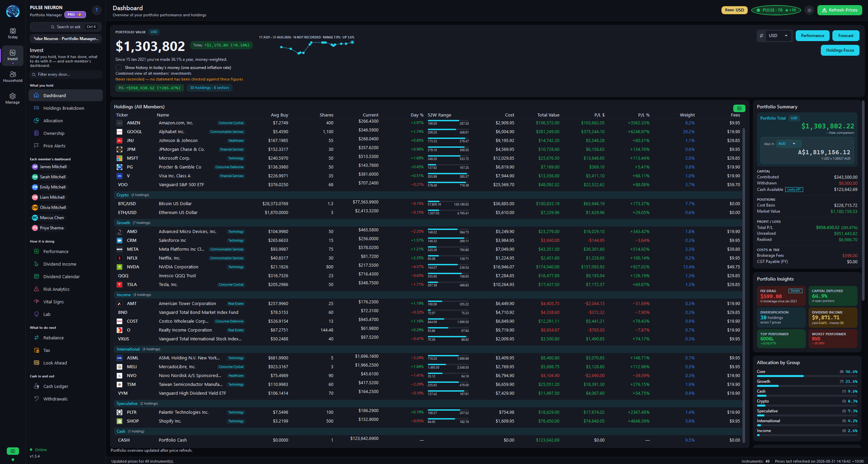This screenshot has width=868, height=464.
Task: Click the Fee Drag Details button
Action: (795, 291)
